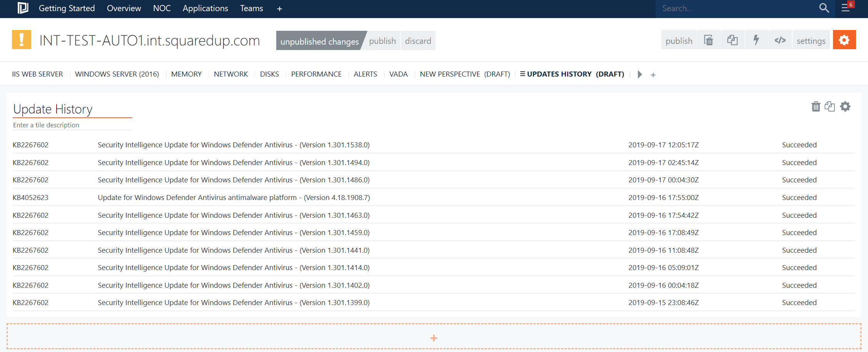Open the code editor icon
The width and height of the screenshot is (868, 352).
[780, 40]
